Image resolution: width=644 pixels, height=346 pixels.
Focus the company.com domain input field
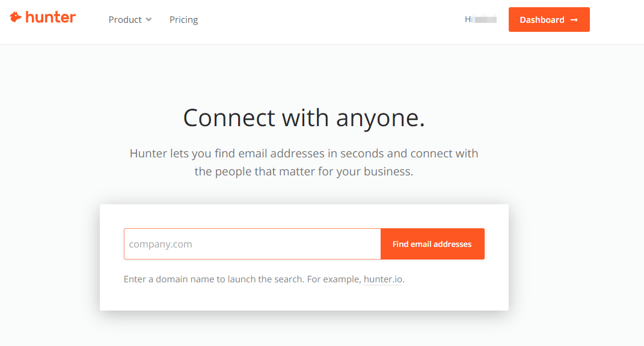tap(253, 244)
